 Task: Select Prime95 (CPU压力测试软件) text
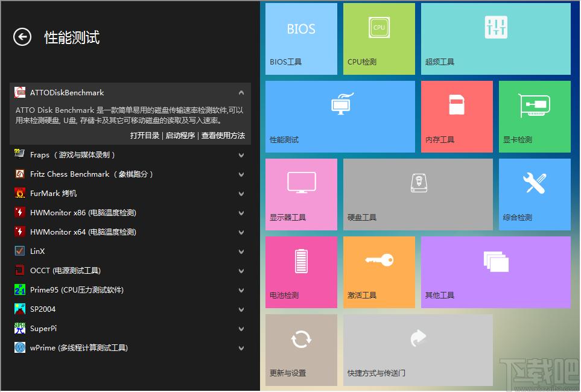pos(77,289)
